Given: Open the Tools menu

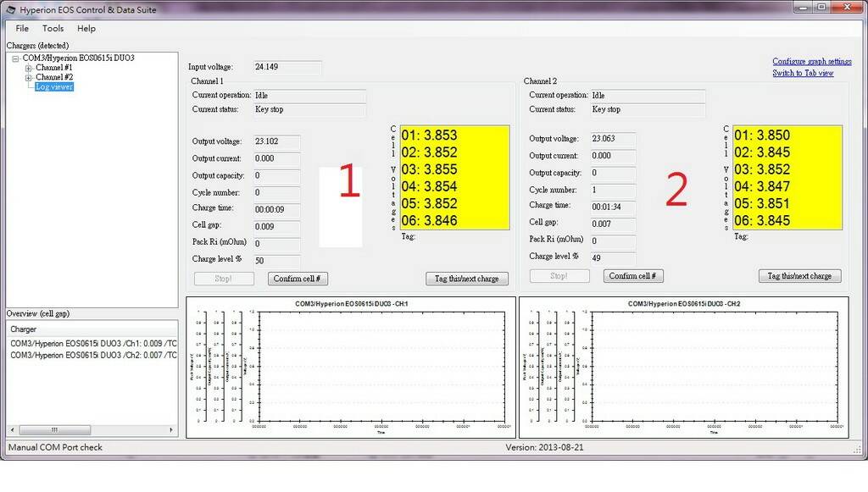Looking at the screenshot, I should click(x=53, y=28).
